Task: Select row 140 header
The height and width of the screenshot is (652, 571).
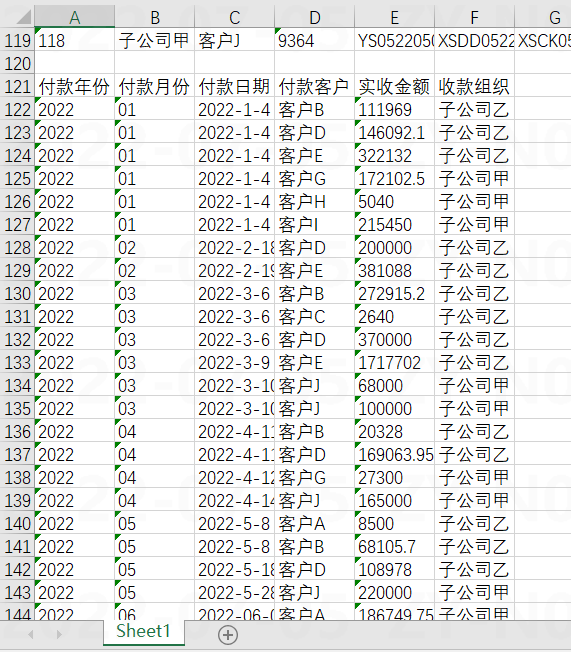Action: click(17, 524)
